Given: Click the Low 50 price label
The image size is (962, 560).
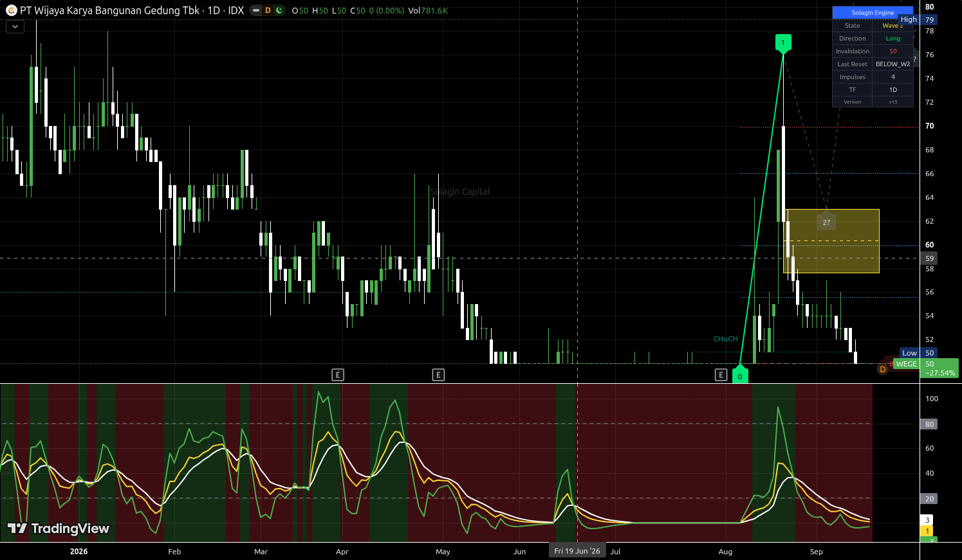Looking at the screenshot, I should 918,353.
